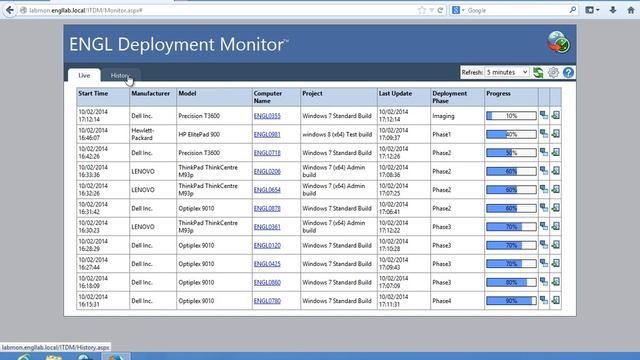Open computer link ENGL0361
The width and height of the screenshot is (640, 360).
[x=267, y=227]
